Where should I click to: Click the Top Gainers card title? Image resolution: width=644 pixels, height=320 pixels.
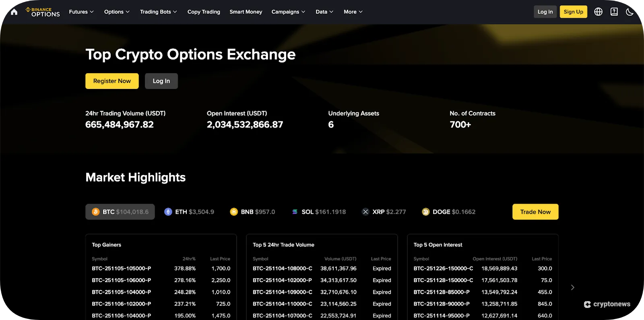point(106,245)
